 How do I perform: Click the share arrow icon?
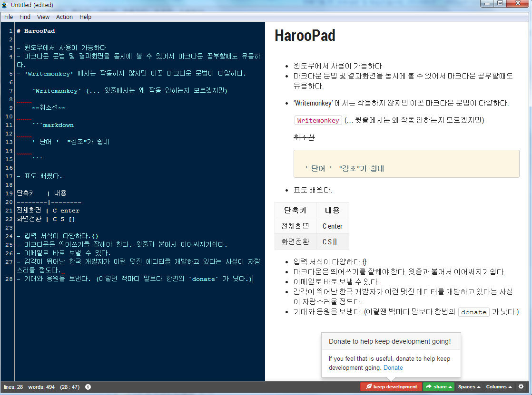(429, 386)
